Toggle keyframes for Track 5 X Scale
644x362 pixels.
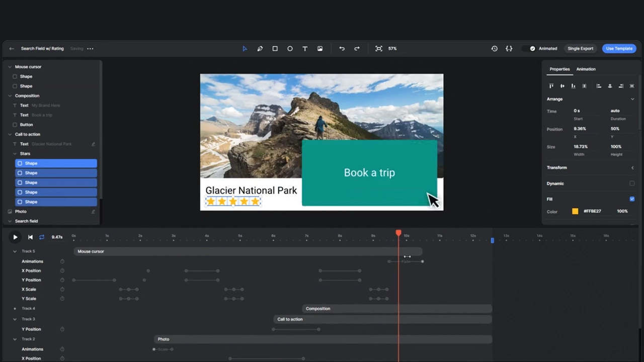click(62, 290)
